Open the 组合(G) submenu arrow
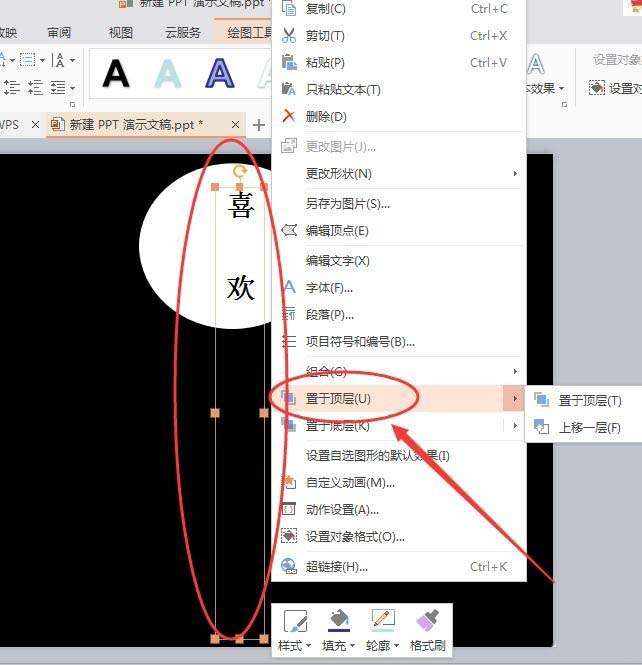 point(515,371)
